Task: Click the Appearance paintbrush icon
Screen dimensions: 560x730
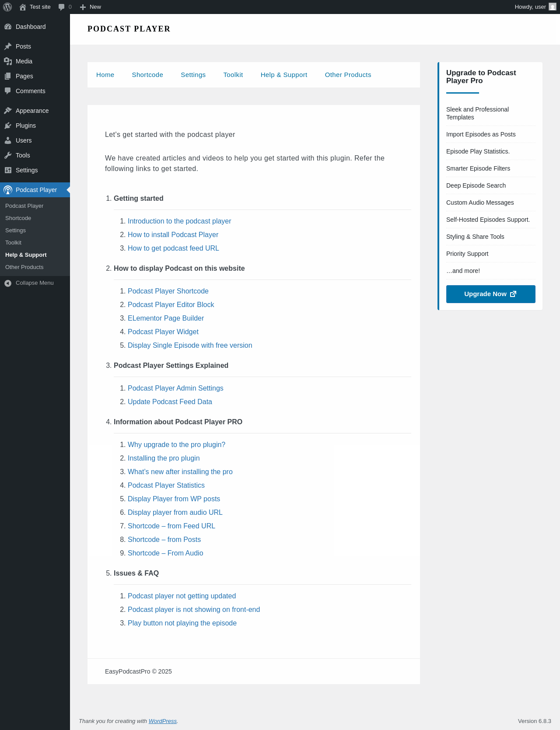Action: (x=8, y=111)
